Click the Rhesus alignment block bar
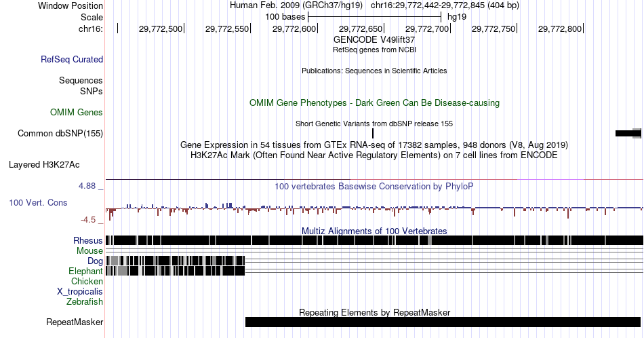Image resolution: width=644 pixels, height=338 pixels. pos(374,240)
